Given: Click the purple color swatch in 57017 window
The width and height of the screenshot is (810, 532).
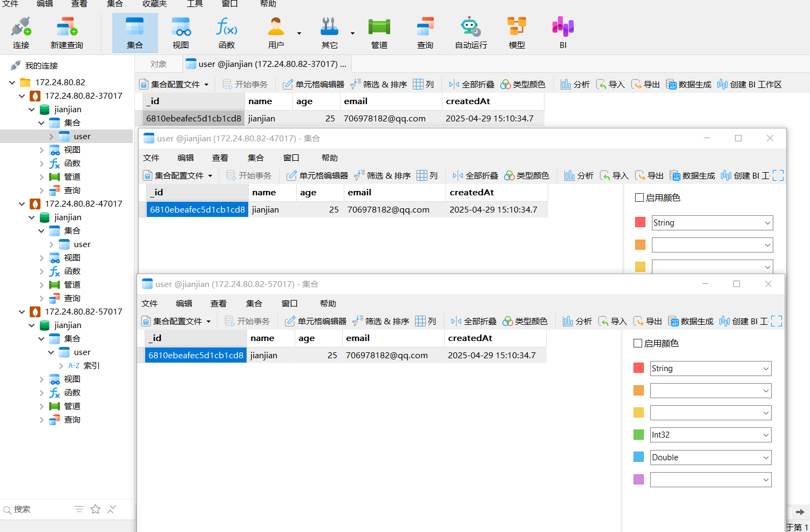Looking at the screenshot, I should [x=639, y=479].
